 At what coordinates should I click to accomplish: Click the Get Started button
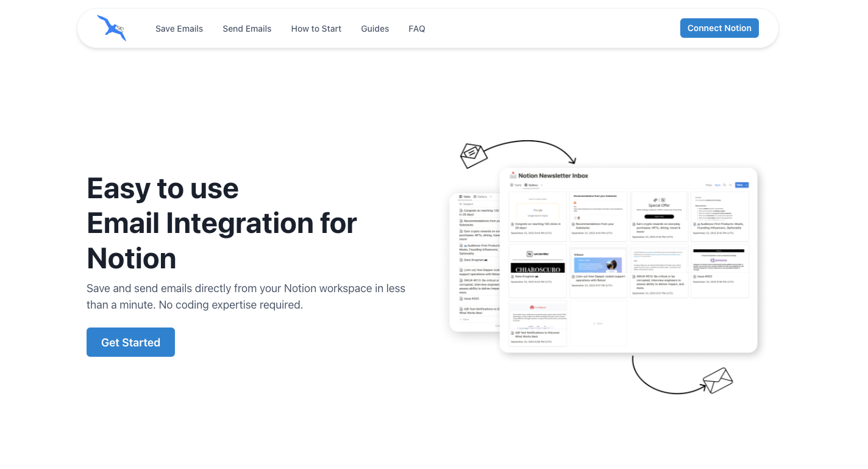click(130, 342)
